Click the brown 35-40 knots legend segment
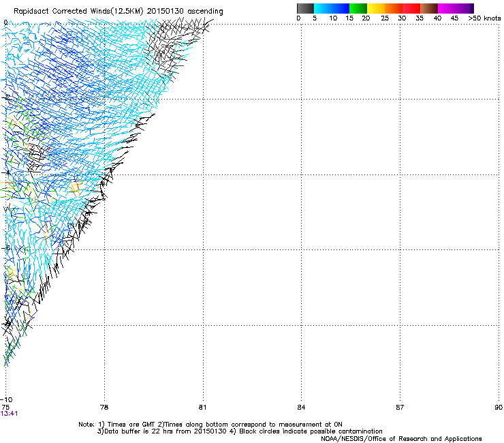 (429, 8)
